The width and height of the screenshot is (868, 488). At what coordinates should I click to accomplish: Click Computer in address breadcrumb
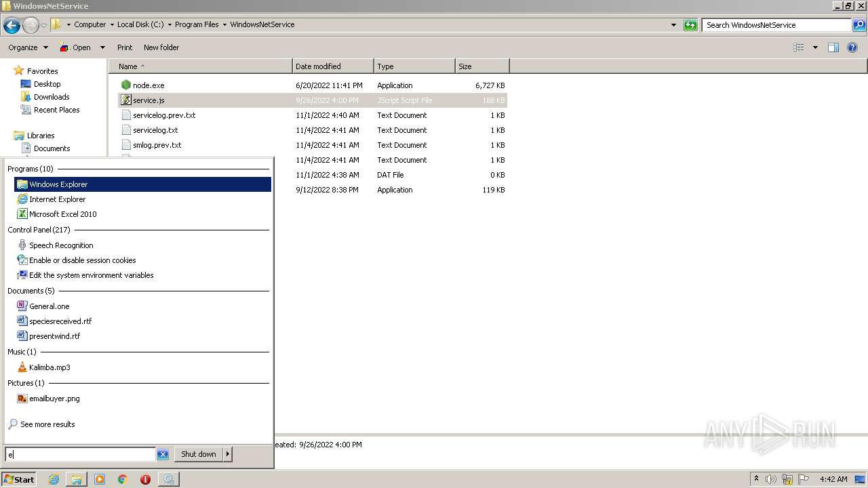click(x=90, y=24)
